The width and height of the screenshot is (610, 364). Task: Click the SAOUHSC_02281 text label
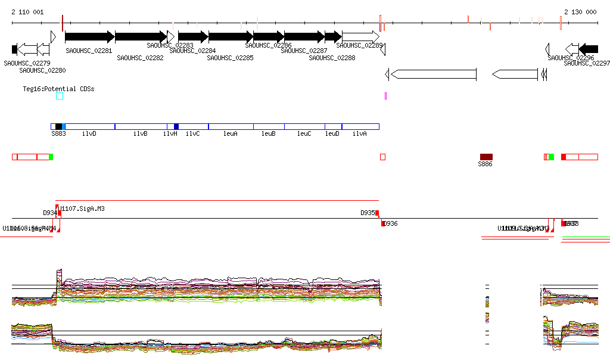89,51
